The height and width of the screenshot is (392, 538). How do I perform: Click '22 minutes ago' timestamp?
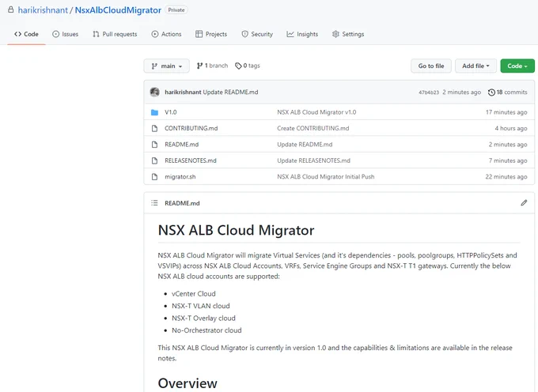tap(506, 176)
